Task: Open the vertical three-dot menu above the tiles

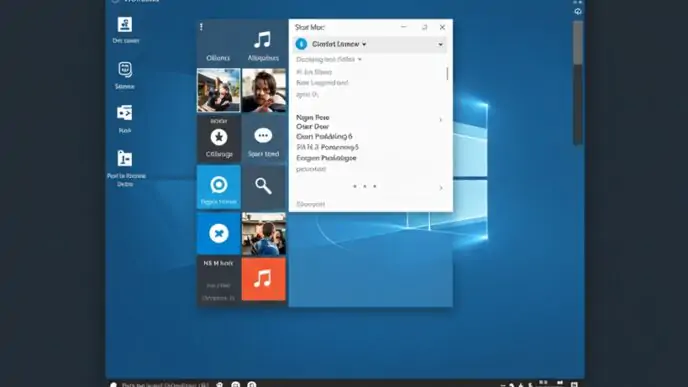Action: tap(201, 27)
